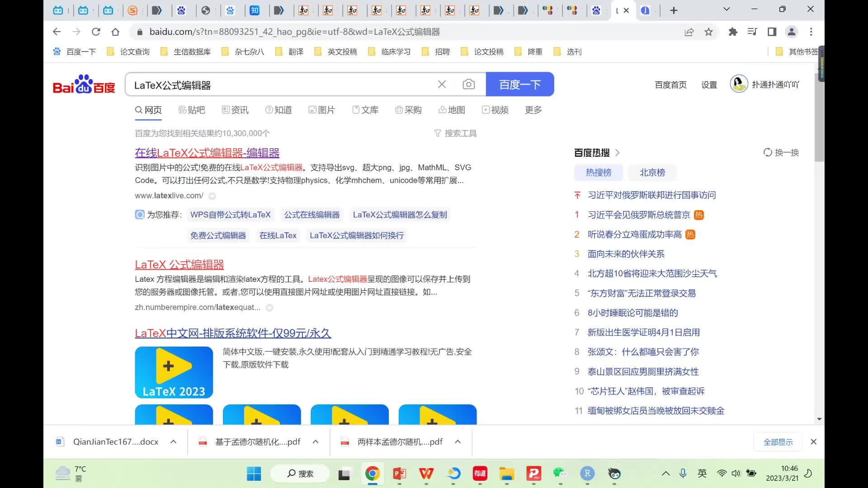Open WeChat from the taskbar
This screenshot has width=868, height=488.
click(x=560, y=474)
